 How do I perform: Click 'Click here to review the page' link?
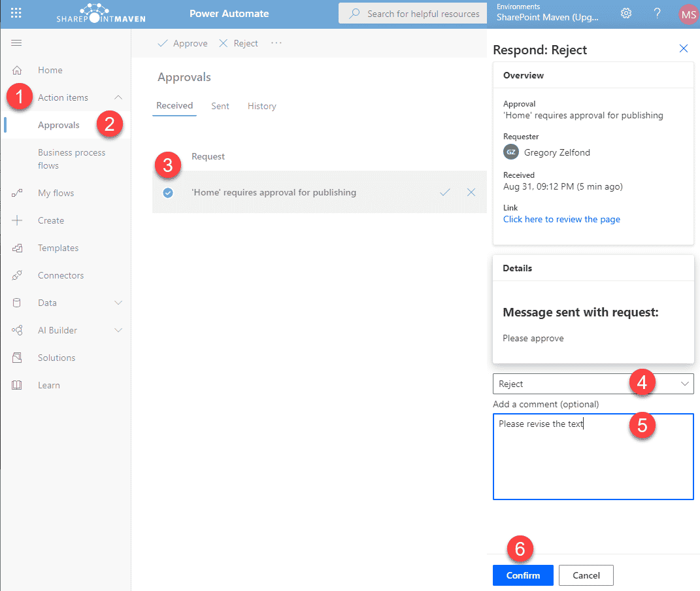point(561,219)
